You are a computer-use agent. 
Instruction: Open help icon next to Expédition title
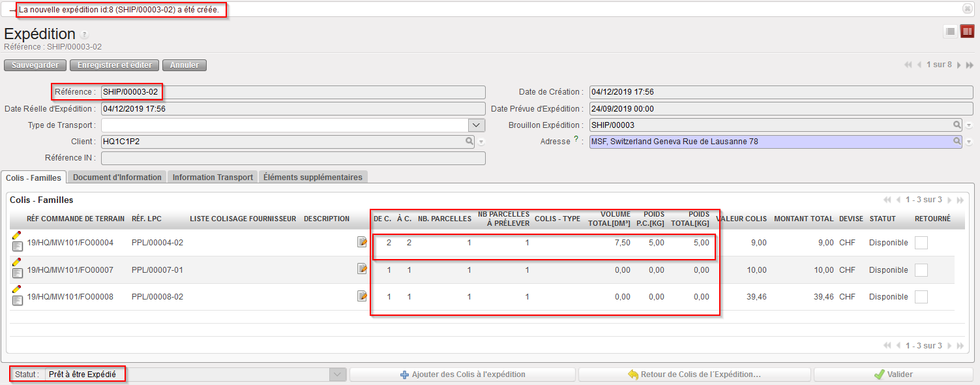point(85,35)
